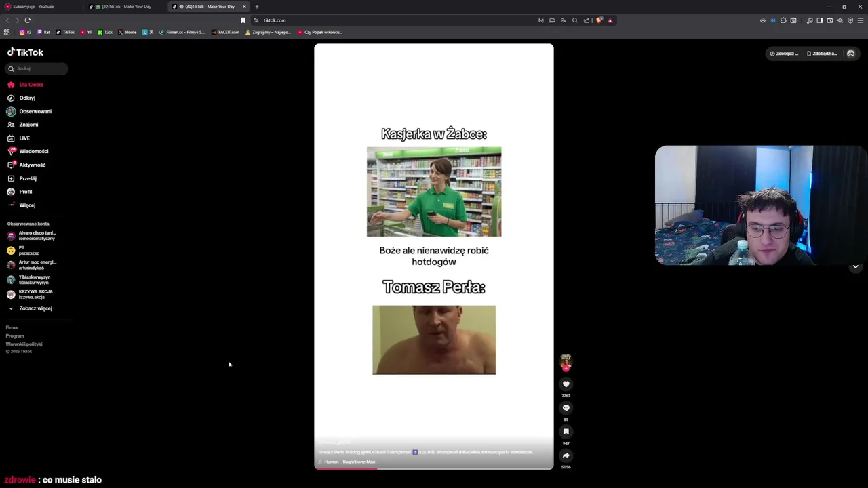
Task: Seek on the video progress bar
Action: (434, 468)
